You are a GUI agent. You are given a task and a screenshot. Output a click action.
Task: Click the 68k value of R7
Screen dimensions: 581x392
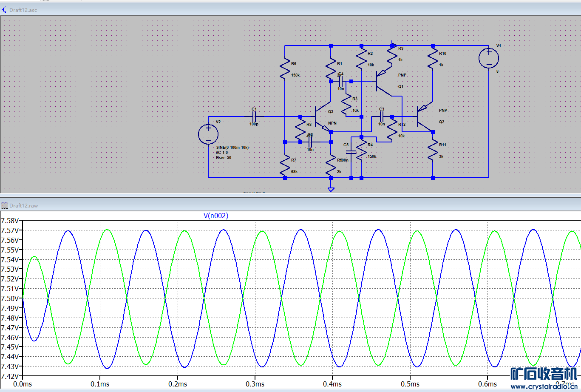tap(294, 172)
